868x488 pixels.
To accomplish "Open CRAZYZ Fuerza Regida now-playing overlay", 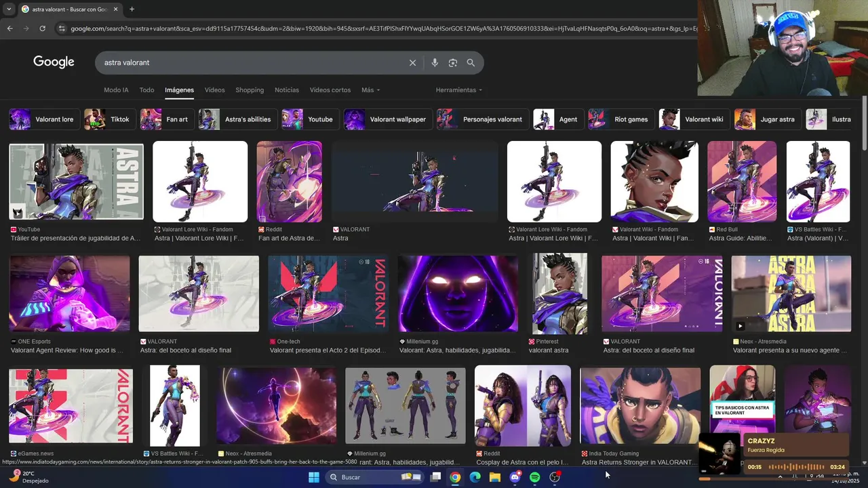I will (x=773, y=454).
